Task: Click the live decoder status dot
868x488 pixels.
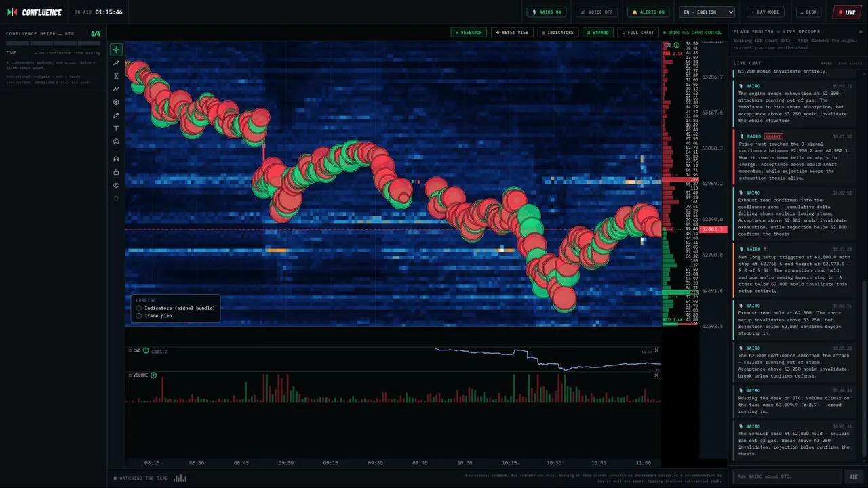Action: pos(860,31)
